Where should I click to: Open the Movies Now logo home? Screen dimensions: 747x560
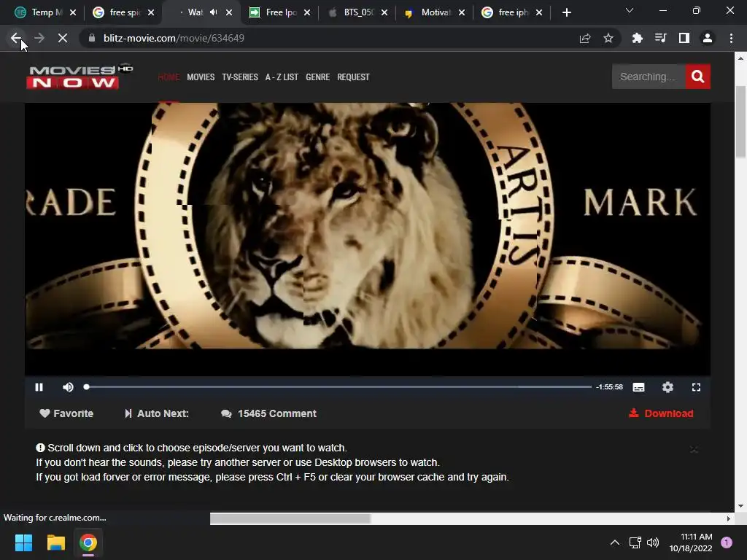click(x=79, y=77)
